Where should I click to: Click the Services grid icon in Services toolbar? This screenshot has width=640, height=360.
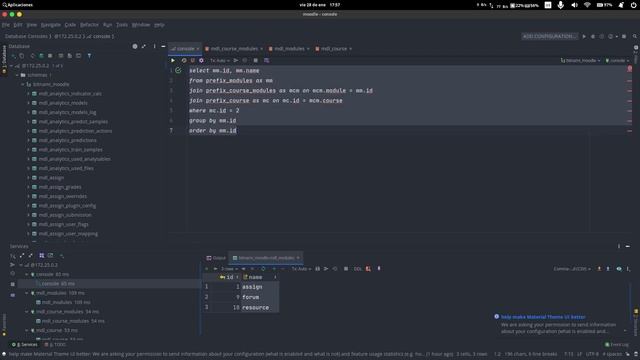coord(42,256)
